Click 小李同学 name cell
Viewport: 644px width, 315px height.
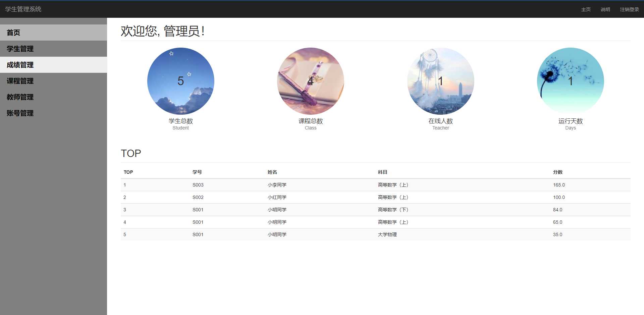(277, 185)
